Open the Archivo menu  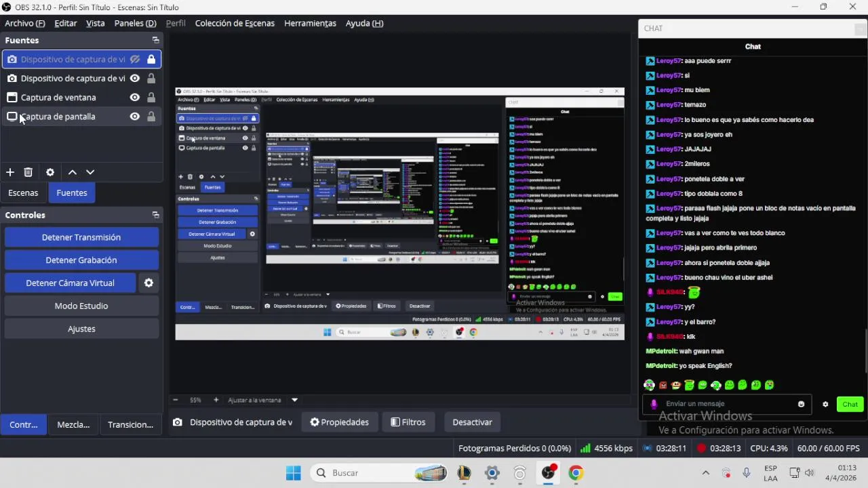coord(24,23)
